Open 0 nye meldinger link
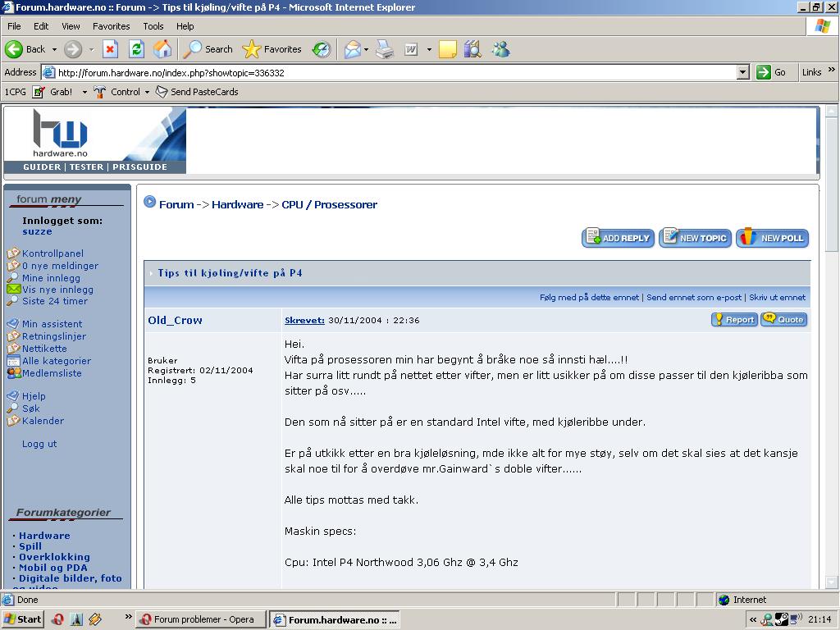 pos(60,266)
